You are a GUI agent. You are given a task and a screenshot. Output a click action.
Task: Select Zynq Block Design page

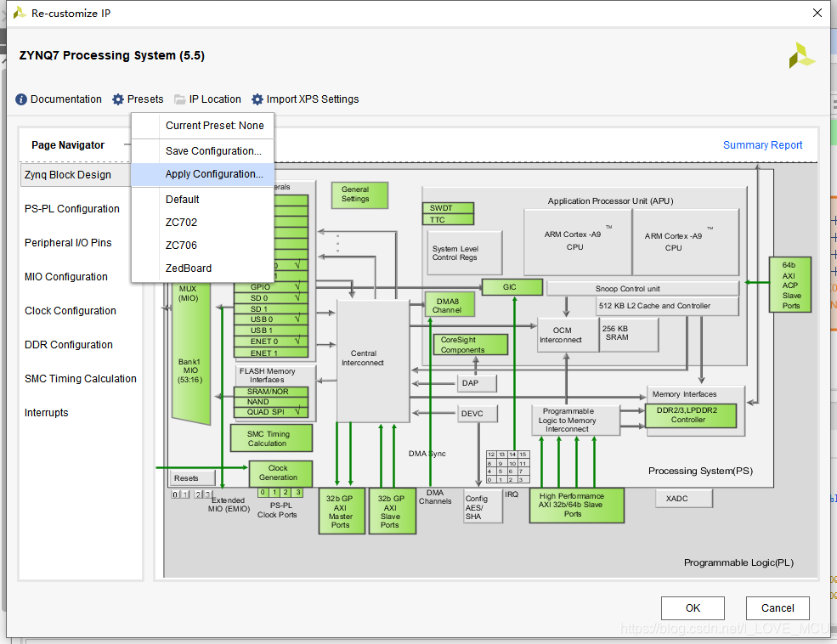pyautogui.click(x=75, y=175)
